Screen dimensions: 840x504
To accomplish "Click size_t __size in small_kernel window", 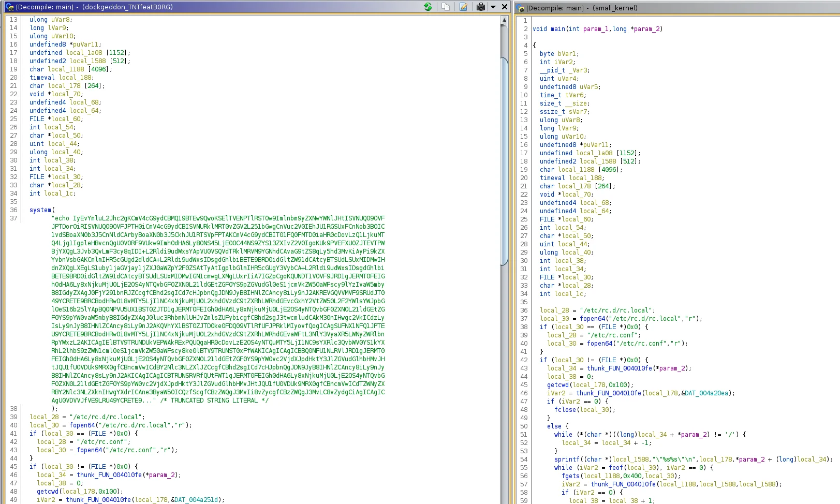I will click(x=565, y=103).
